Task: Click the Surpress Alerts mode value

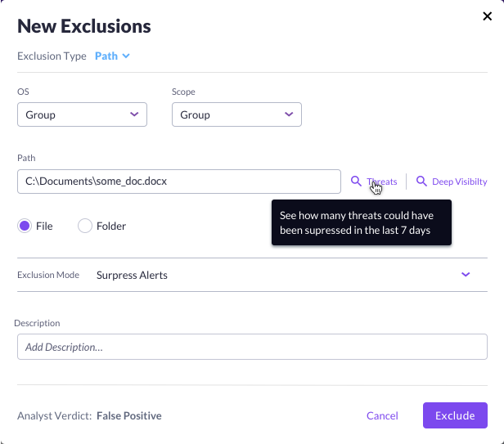Action: 132,276
